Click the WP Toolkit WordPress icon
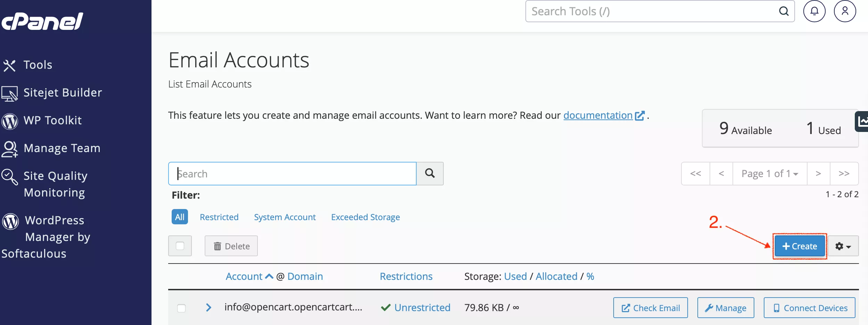This screenshot has height=325, width=868. click(10, 121)
